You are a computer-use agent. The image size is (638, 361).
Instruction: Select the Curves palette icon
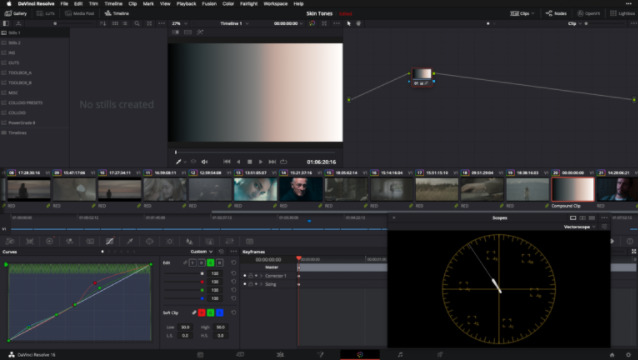point(110,241)
